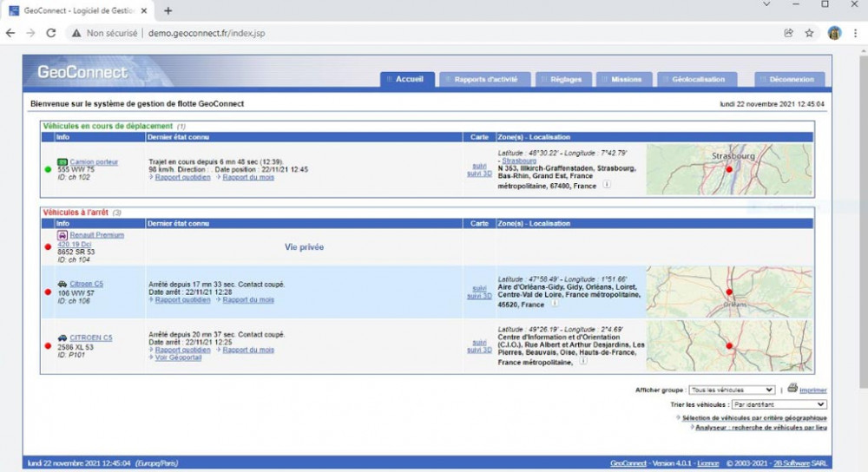Click the Citroen C5 car icon
This screenshot has height=472, width=868.
pyautogui.click(x=62, y=285)
